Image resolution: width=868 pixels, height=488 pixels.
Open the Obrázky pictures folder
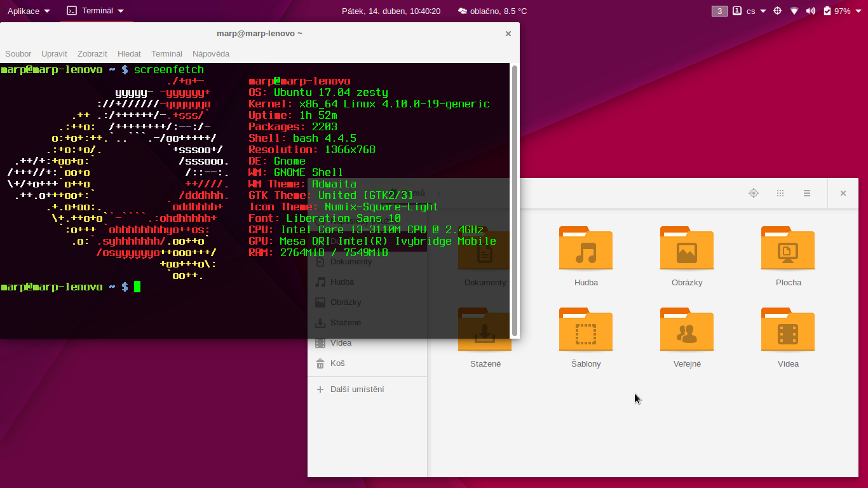pos(686,248)
